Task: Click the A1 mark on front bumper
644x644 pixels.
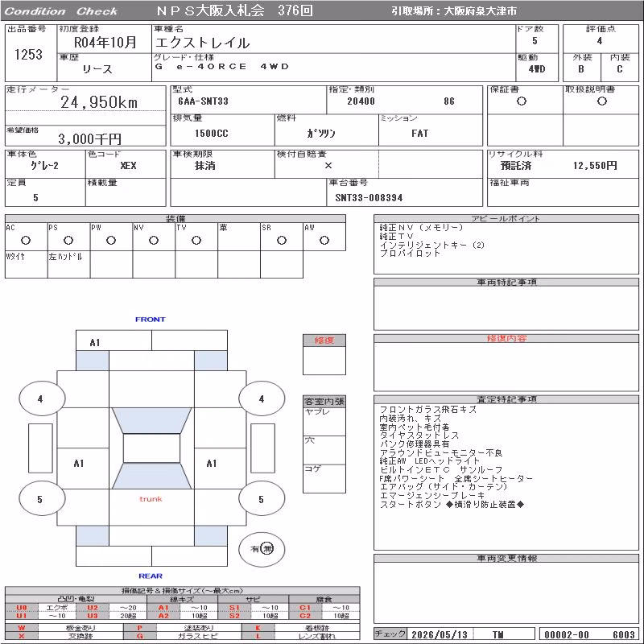Action: pos(95,343)
